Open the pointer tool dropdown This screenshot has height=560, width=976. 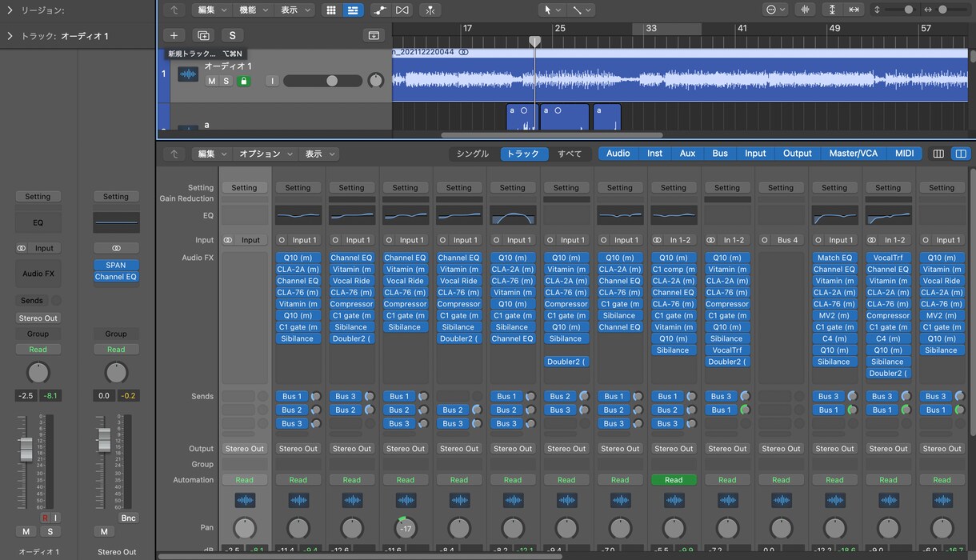(x=552, y=10)
